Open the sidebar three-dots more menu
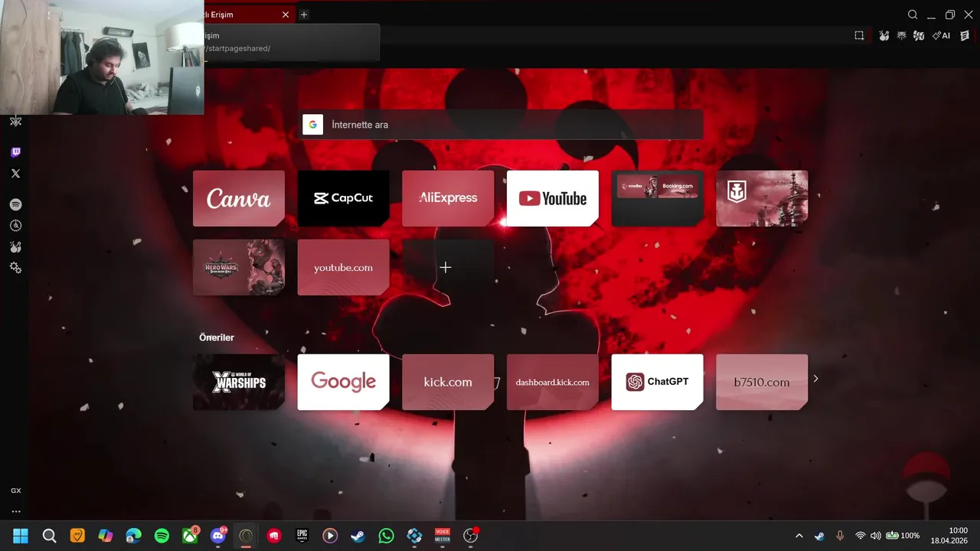The image size is (980, 551). pyautogui.click(x=15, y=511)
